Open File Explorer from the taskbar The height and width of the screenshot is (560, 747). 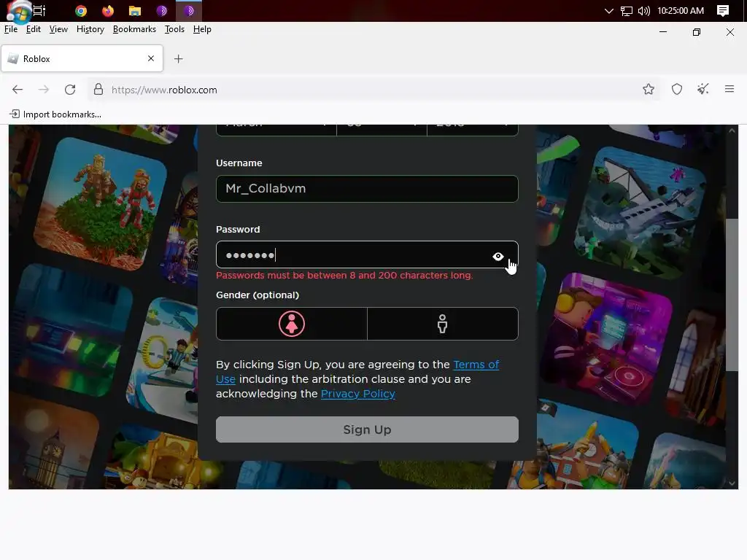(x=135, y=10)
